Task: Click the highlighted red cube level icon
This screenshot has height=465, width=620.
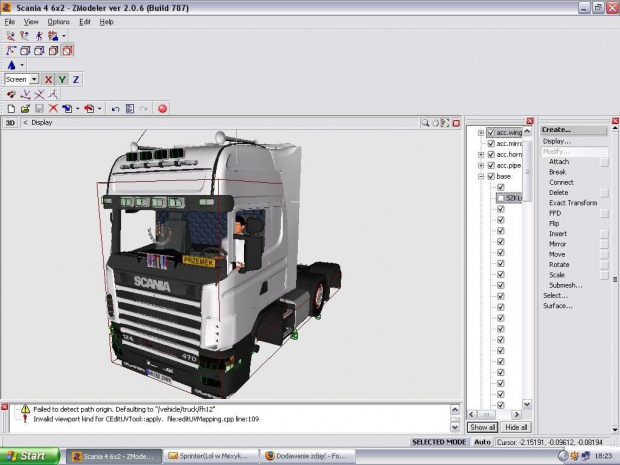Action: [68, 51]
